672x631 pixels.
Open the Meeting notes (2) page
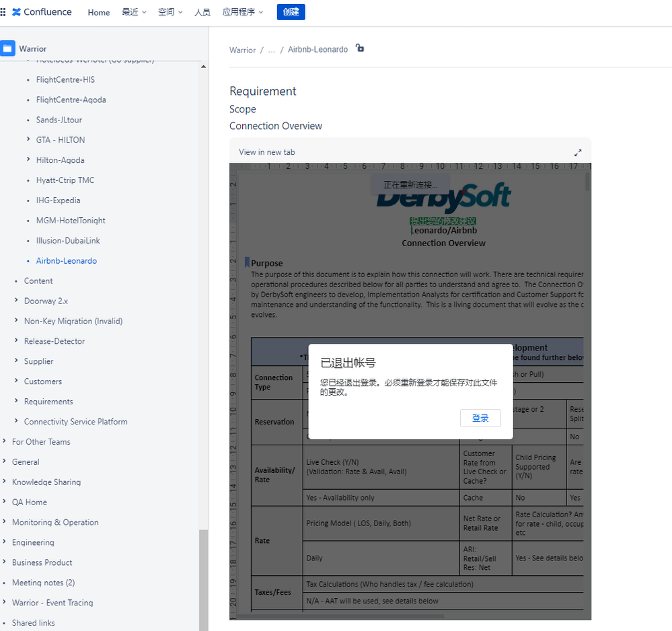pos(43,583)
